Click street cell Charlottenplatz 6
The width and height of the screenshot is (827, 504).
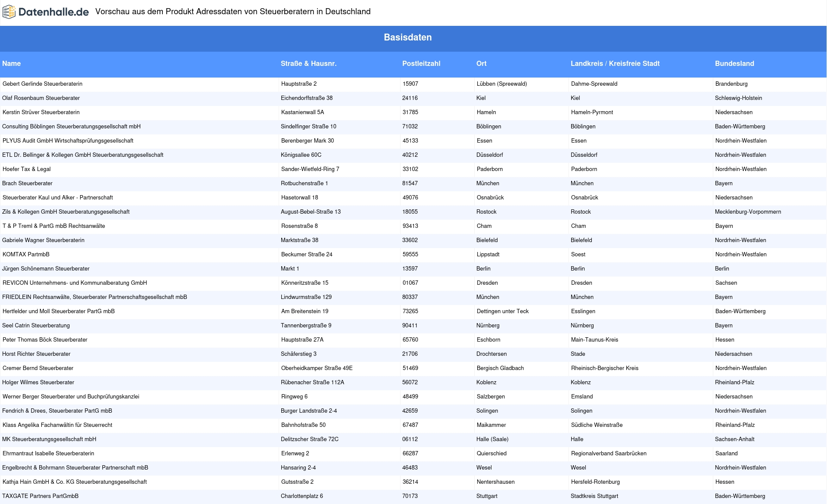302,496
